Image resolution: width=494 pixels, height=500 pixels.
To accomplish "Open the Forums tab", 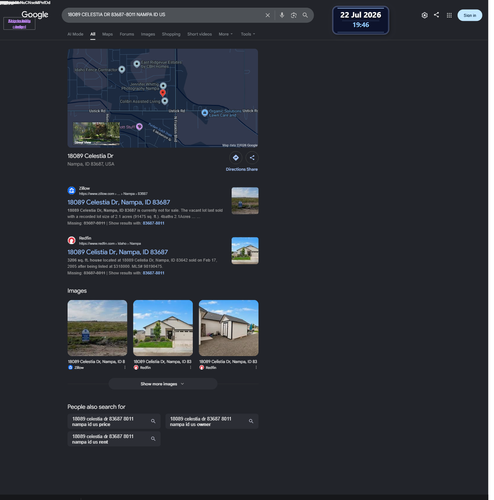I will click(x=128, y=34).
